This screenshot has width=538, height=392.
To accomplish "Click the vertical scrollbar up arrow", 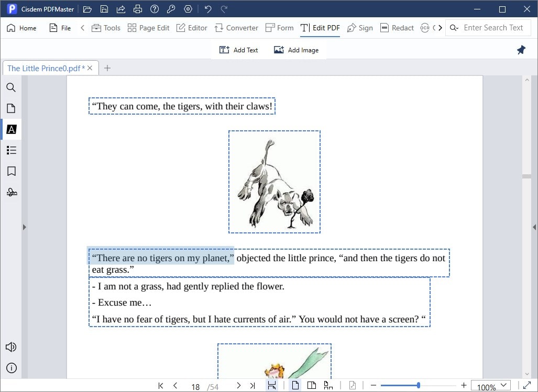I will [x=527, y=80].
